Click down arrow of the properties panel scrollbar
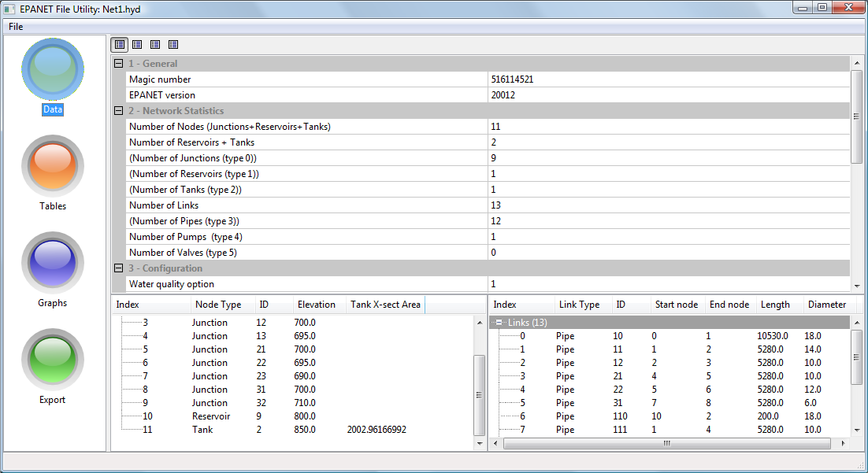 point(857,286)
